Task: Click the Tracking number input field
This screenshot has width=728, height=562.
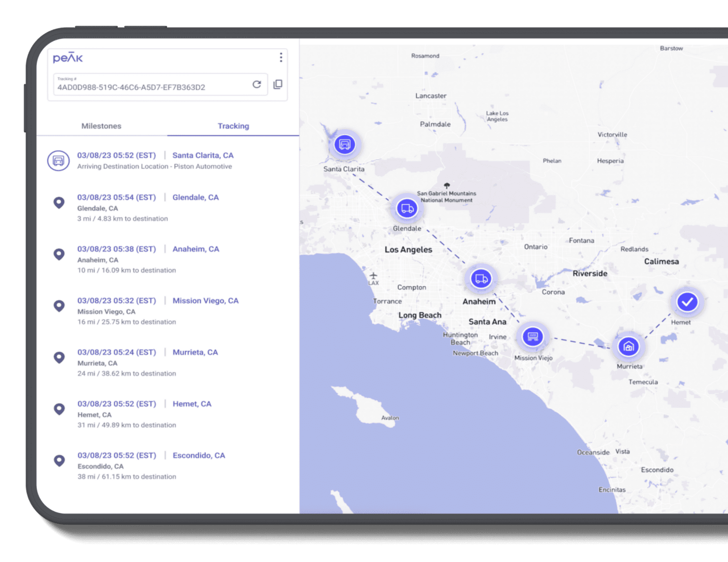Action: pyautogui.click(x=152, y=87)
